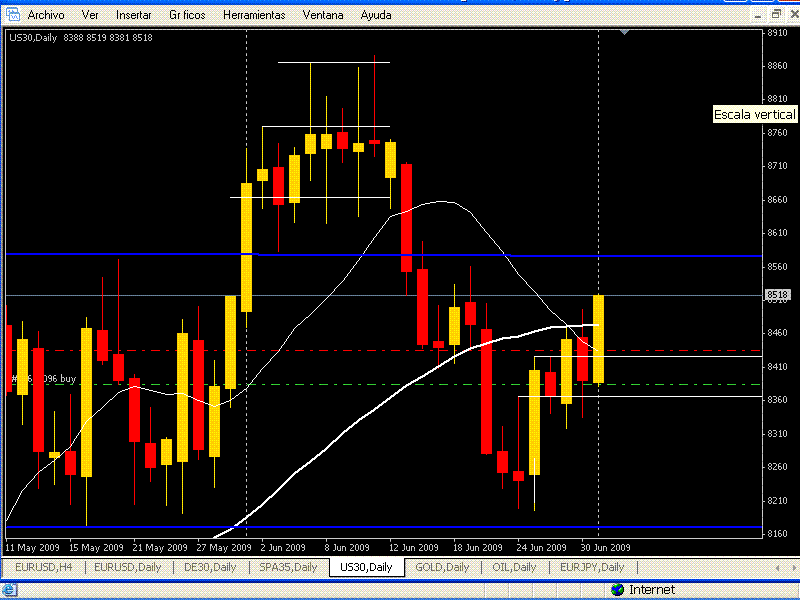Click the 'buy' order label on chart

pyautogui.click(x=44, y=379)
